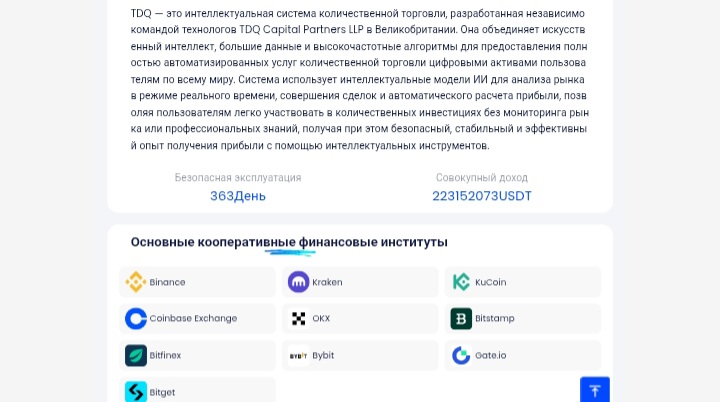Viewport: 720px width, 402px height.
Task: Click the Bitstamp logo icon
Action: tap(461, 318)
